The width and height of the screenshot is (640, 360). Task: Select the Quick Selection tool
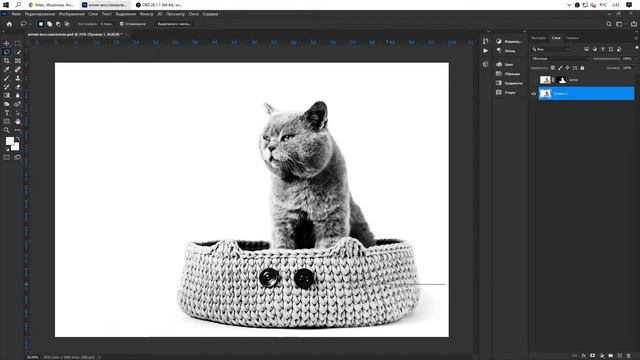18,52
